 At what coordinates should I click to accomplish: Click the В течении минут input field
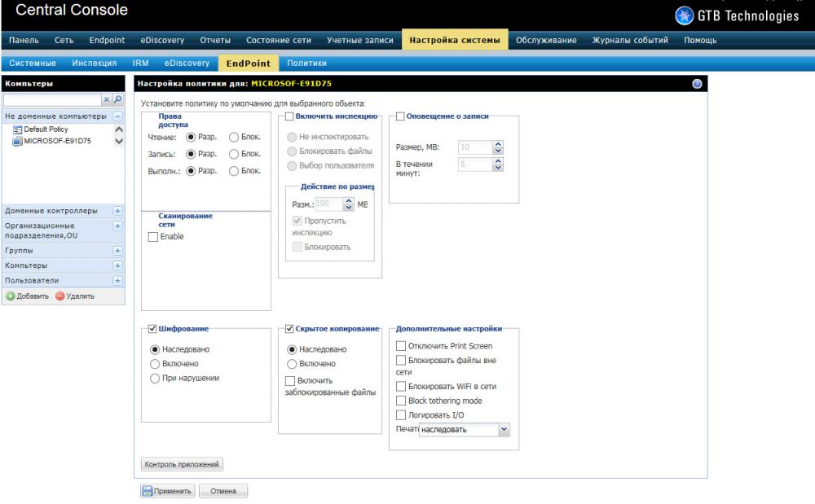475,164
